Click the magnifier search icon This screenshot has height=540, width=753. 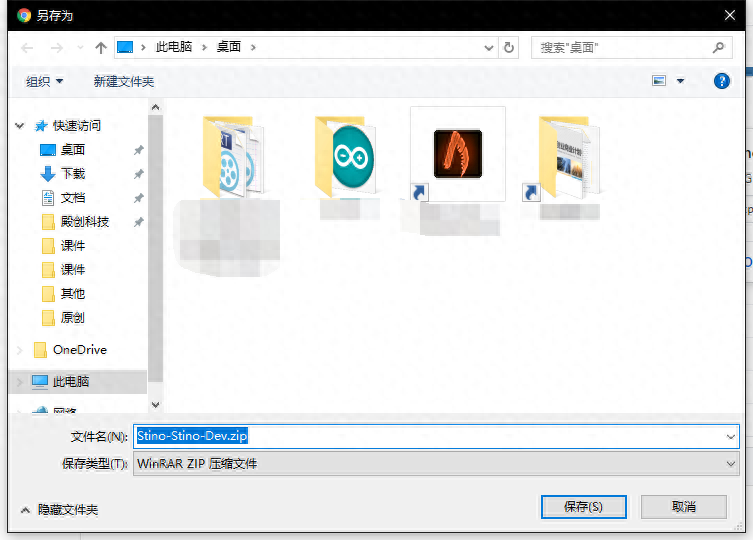coord(718,48)
